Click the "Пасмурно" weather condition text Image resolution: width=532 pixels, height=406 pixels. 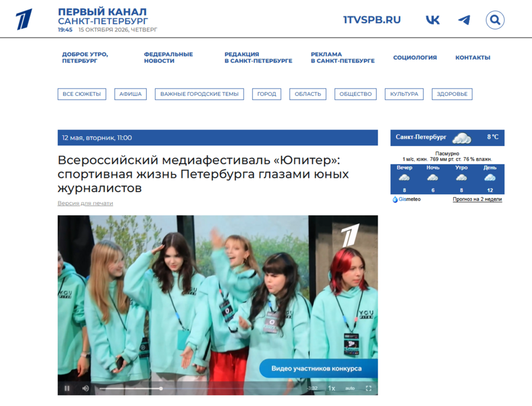click(x=447, y=154)
